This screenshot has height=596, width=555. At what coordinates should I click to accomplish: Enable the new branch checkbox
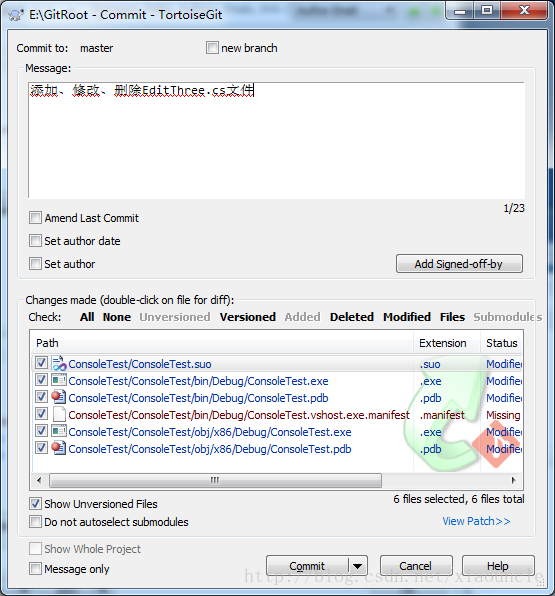pos(212,48)
